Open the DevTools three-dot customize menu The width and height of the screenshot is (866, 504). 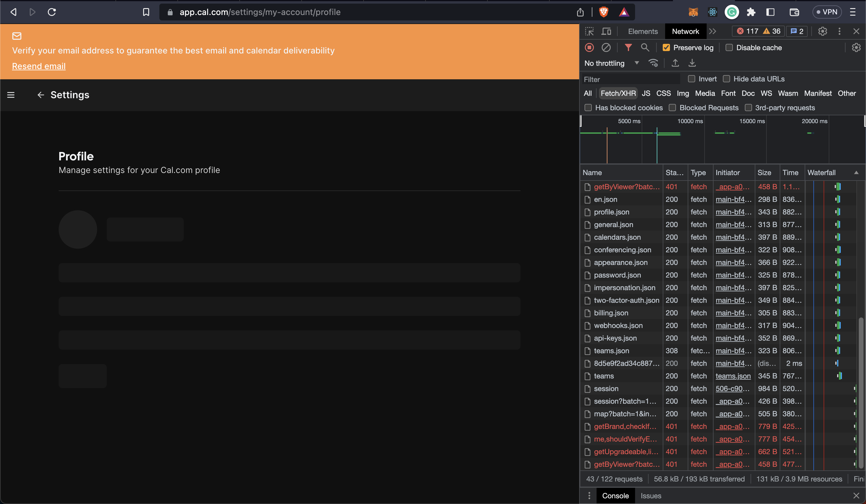(839, 31)
